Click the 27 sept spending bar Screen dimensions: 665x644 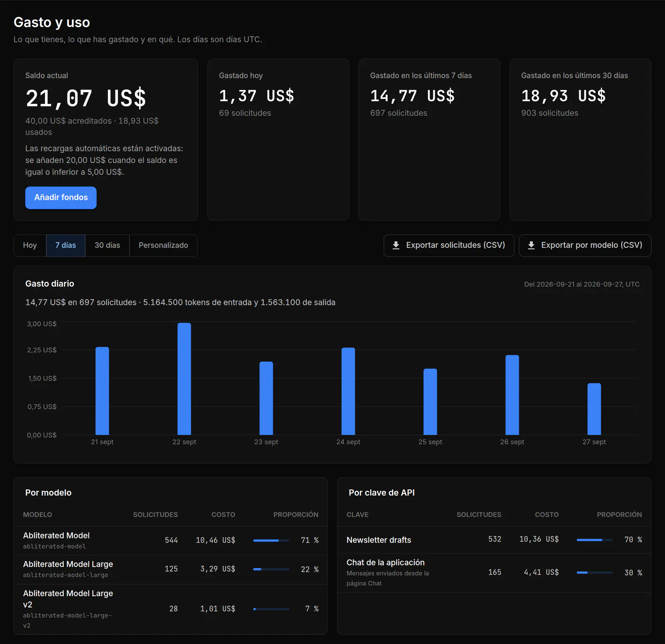click(x=594, y=409)
